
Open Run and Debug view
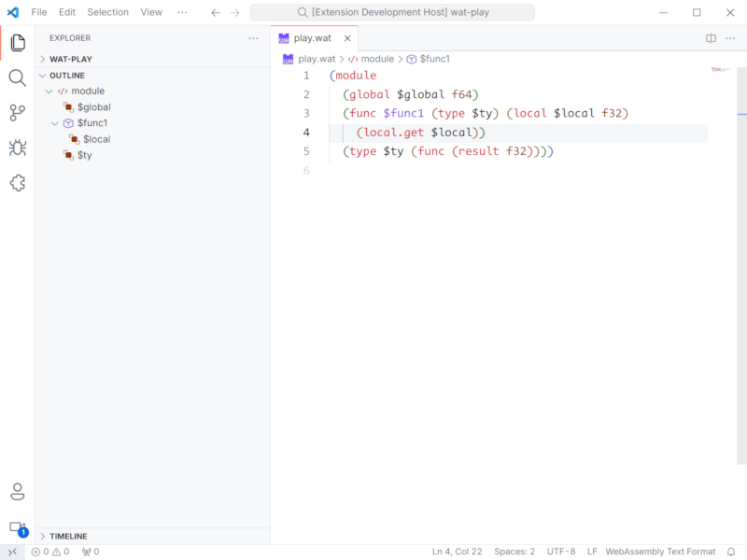point(17,147)
